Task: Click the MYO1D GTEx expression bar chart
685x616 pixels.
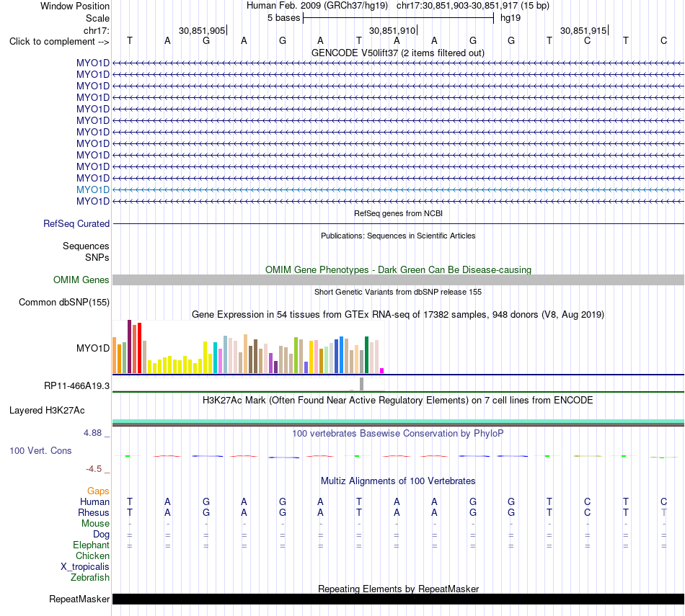Action: point(248,347)
